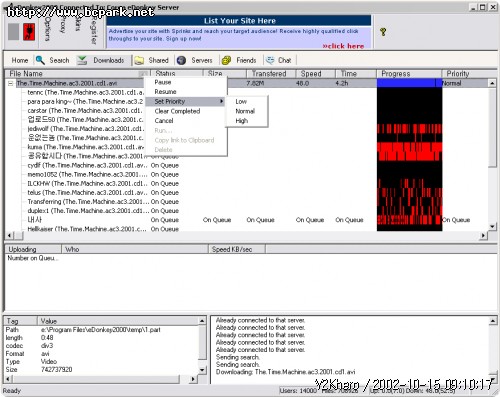Click the codec value 'div3'
Viewport: 500px width, 397px height.
tap(47, 346)
